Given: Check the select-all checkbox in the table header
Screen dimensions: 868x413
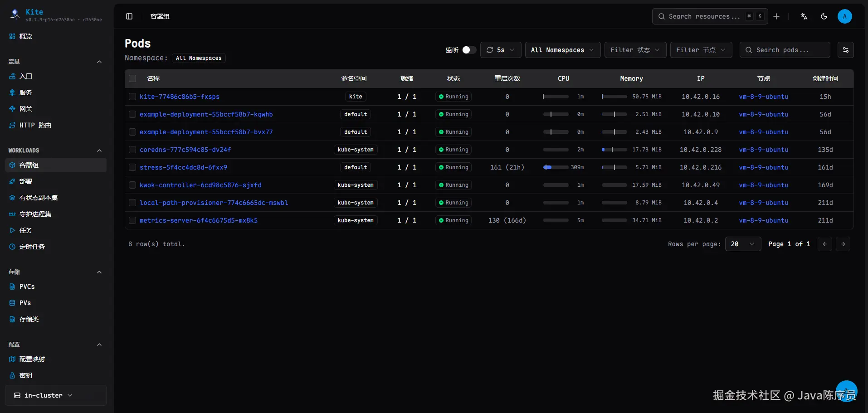Looking at the screenshot, I should click(x=132, y=78).
